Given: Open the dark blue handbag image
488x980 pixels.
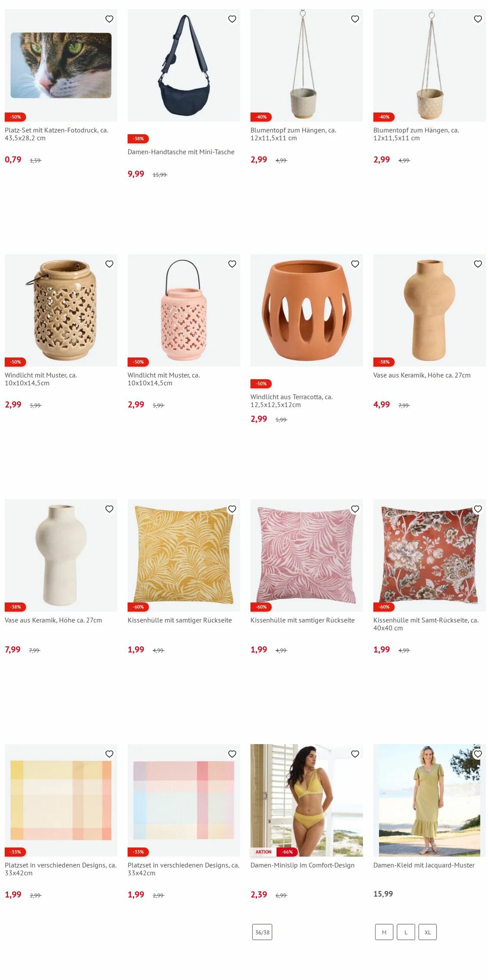Looking at the screenshot, I should point(184,65).
